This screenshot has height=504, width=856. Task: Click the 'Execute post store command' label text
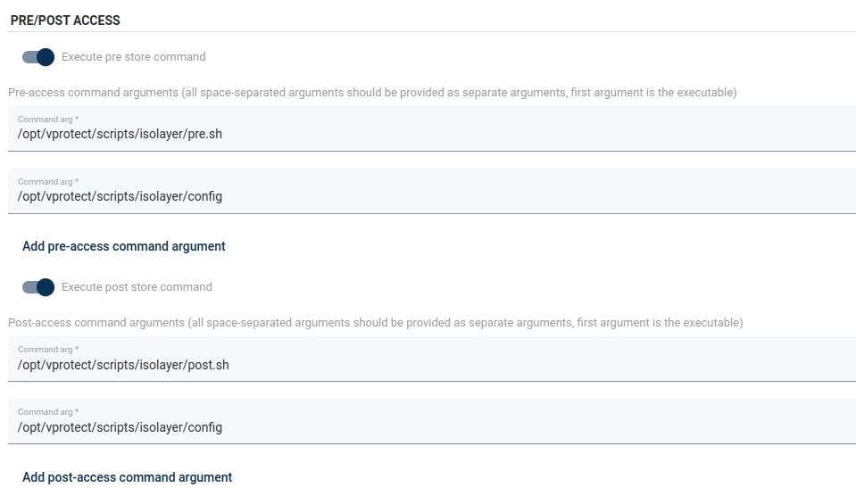pos(137,287)
